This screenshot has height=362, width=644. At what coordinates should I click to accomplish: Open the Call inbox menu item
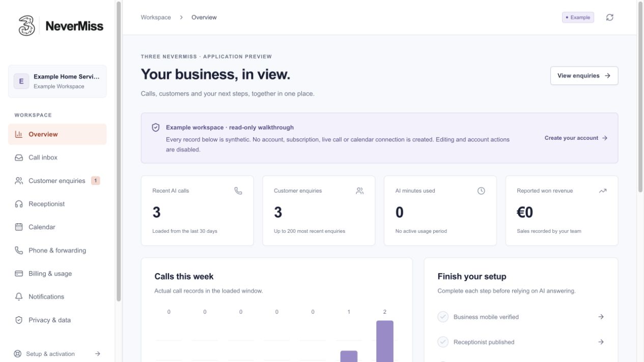(x=58, y=158)
